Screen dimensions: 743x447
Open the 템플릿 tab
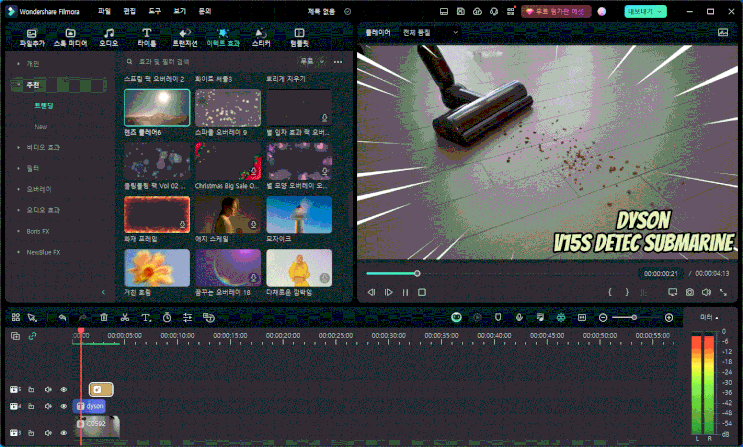(299, 37)
